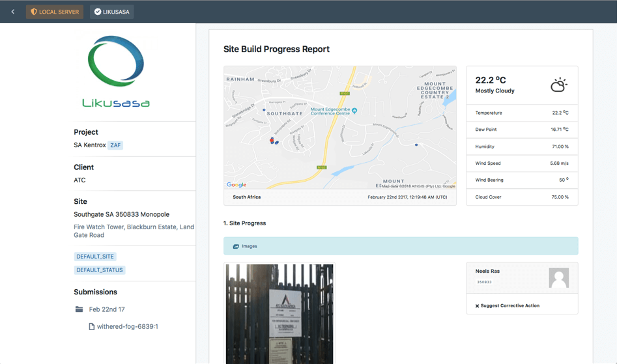Click the folder icon beside Feb 22nd 17
Viewport: 617px width, 364px height.
point(79,309)
